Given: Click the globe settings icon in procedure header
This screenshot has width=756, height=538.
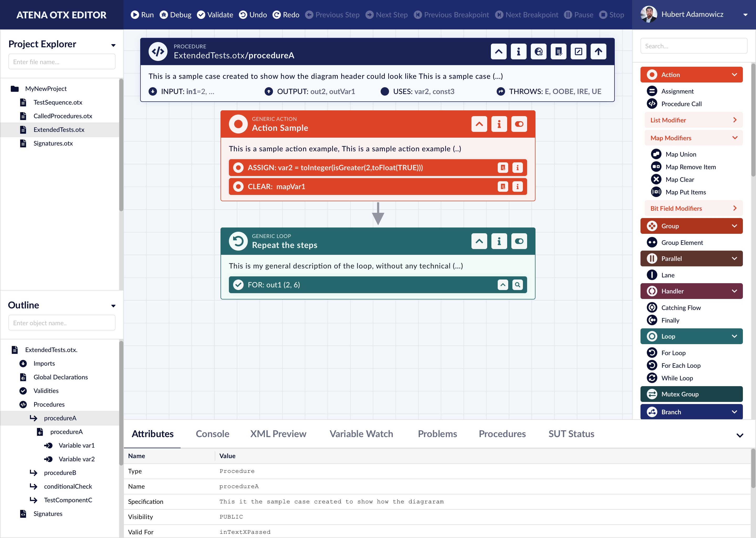Looking at the screenshot, I should tap(539, 51).
